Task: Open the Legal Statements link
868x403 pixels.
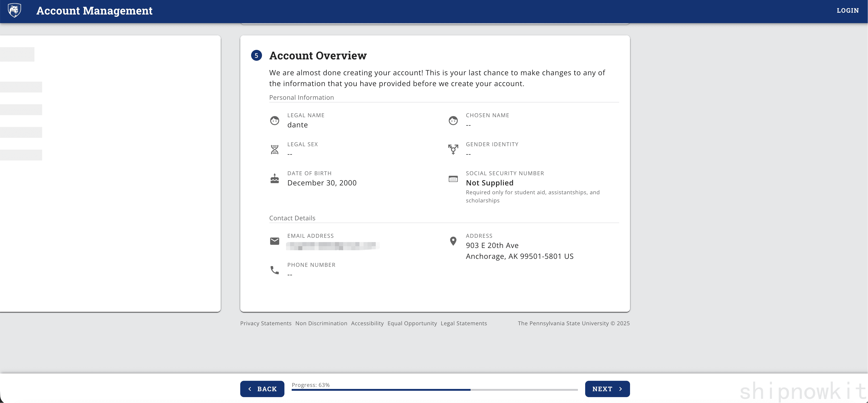Action: click(464, 323)
